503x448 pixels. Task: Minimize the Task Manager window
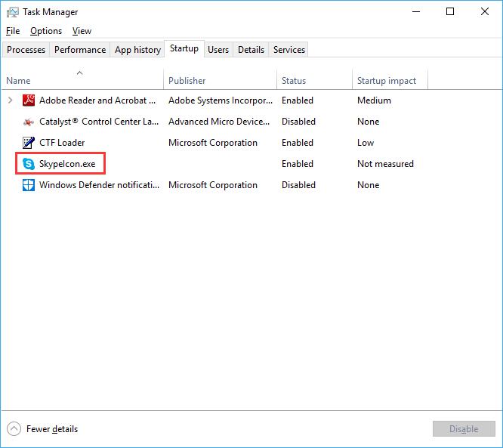(x=416, y=12)
